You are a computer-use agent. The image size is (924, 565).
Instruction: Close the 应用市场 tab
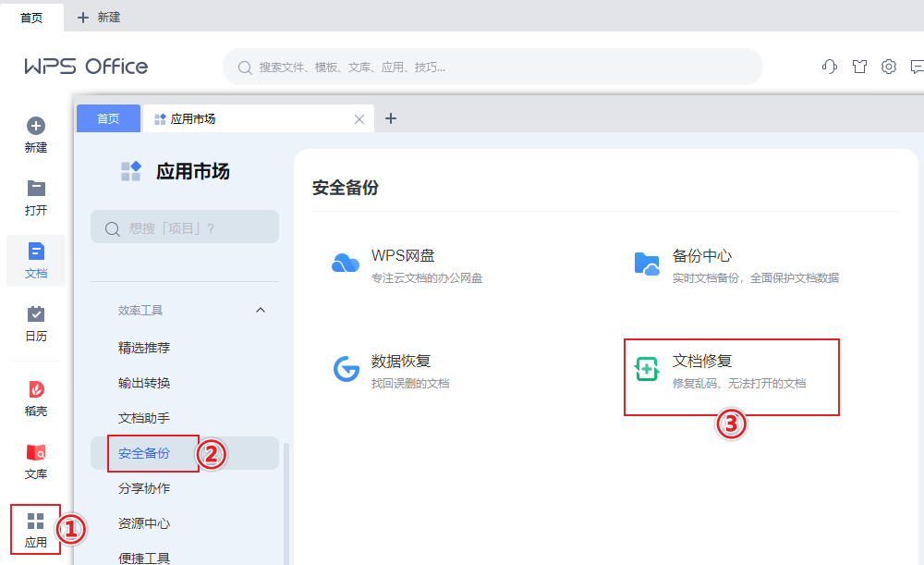pos(359,119)
